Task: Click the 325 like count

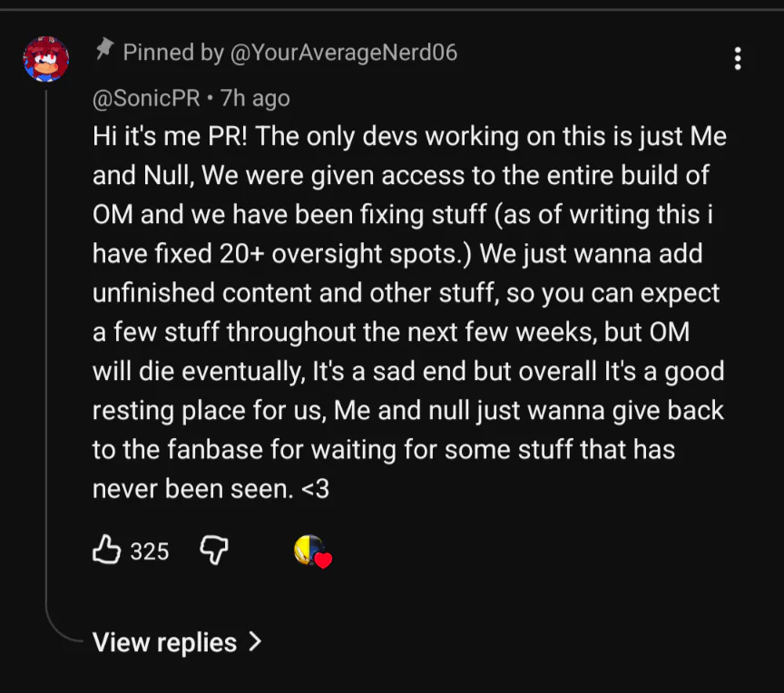Action: click(x=150, y=551)
